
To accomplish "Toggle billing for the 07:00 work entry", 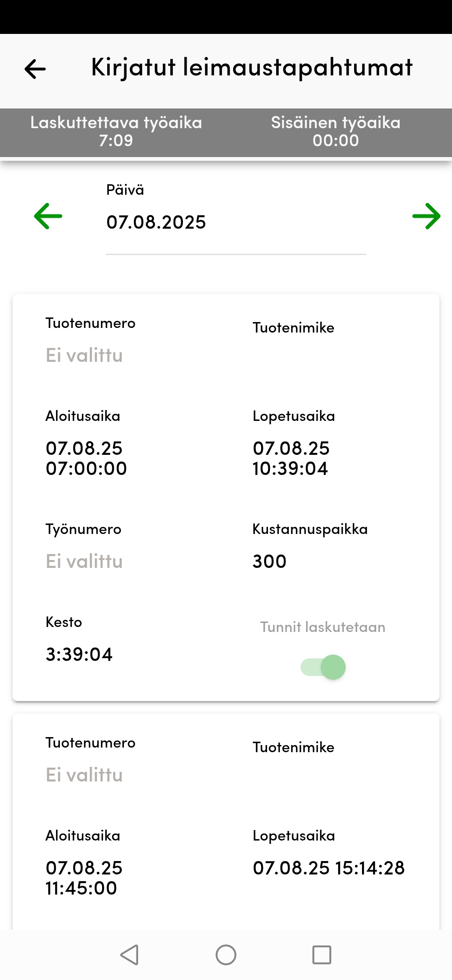I will tap(322, 667).
